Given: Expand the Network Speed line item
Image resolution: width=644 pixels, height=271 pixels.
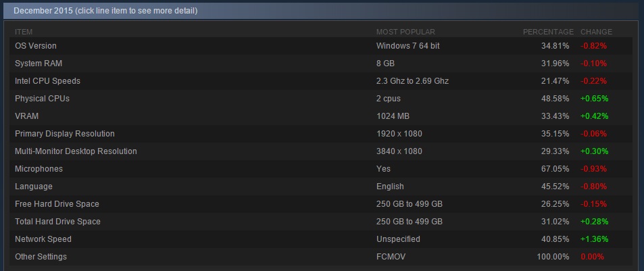Looking at the screenshot, I should 321,239.
